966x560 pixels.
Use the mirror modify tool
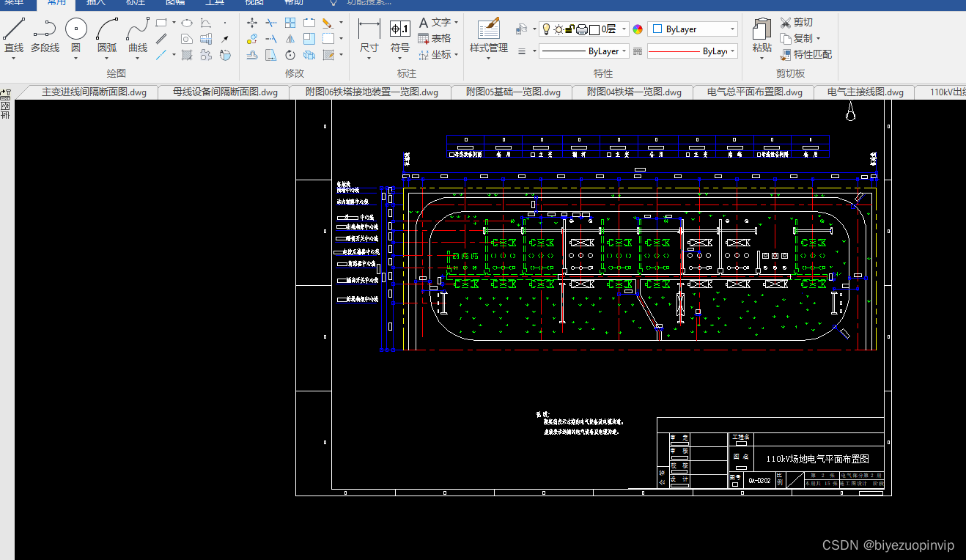tap(290, 39)
